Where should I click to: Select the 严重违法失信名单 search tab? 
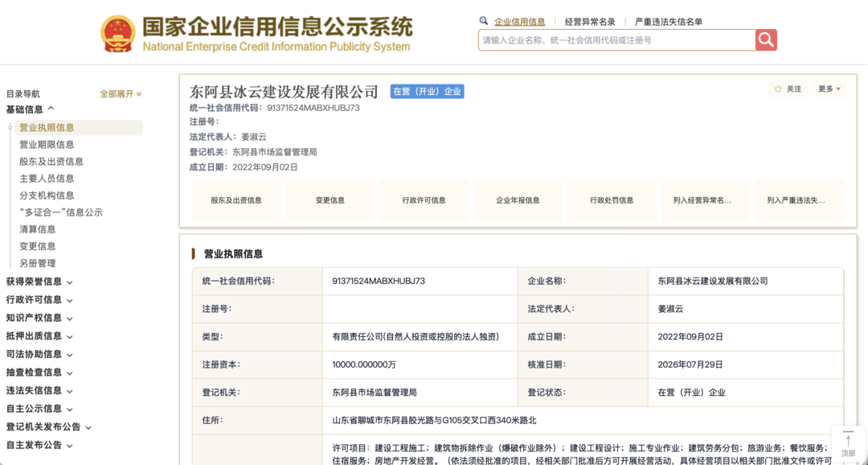[669, 22]
